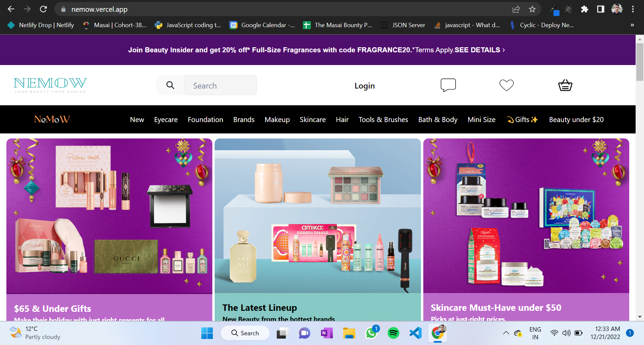Screen dimensions: 644x345
Task: Click the NeMoW logo in black navbar
Action: tap(52, 119)
